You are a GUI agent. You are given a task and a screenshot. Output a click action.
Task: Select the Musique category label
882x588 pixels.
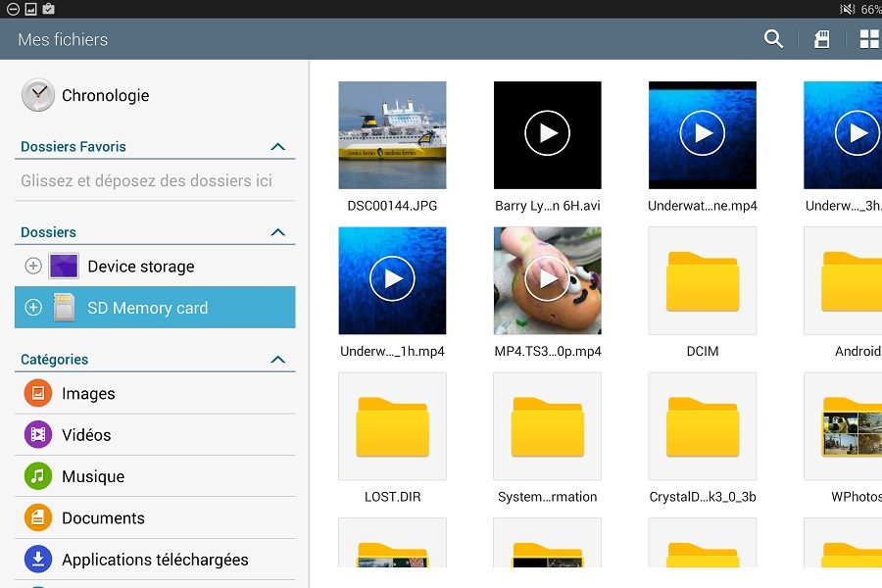[x=93, y=476]
